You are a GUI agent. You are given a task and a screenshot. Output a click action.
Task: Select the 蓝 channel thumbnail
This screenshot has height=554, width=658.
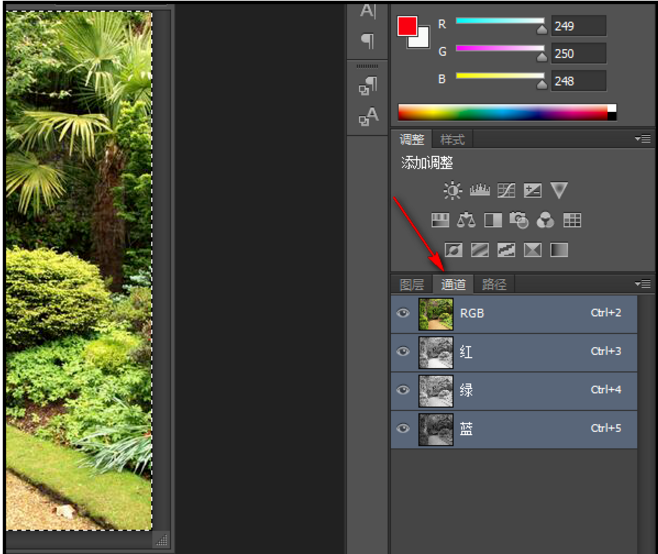(436, 429)
